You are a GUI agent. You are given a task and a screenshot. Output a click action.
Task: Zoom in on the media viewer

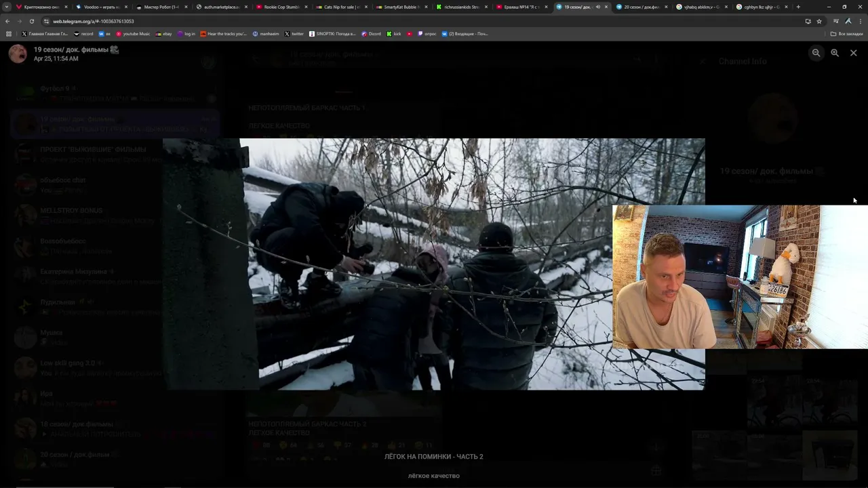tap(835, 53)
